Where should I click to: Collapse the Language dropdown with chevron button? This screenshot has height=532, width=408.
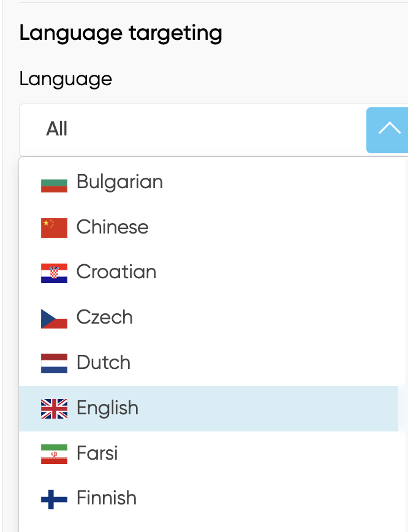(387, 129)
